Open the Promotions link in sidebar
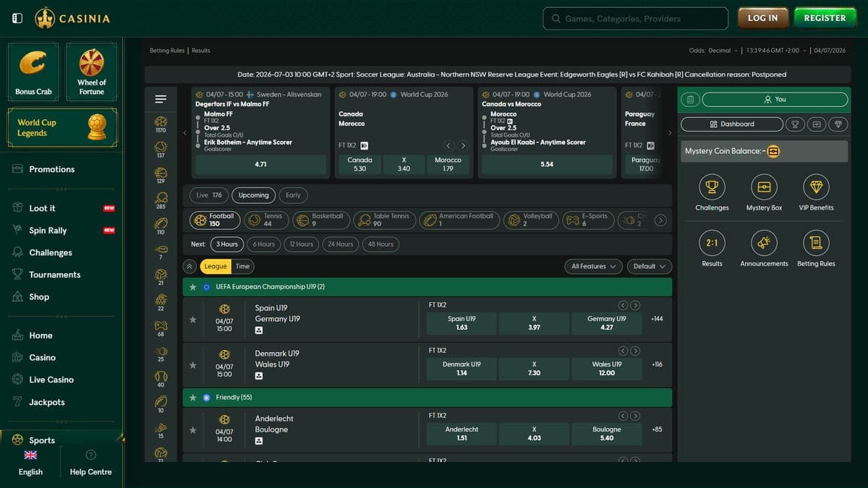 [51, 169]
